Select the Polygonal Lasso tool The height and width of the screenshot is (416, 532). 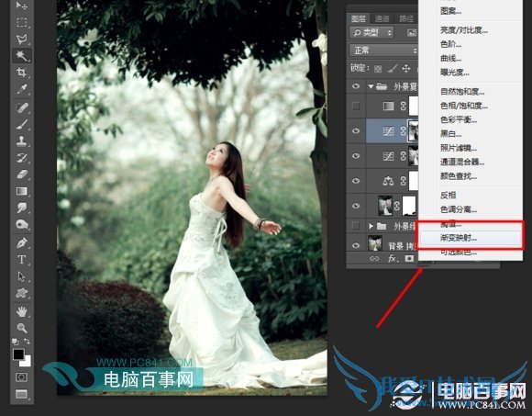pos(22,39)
